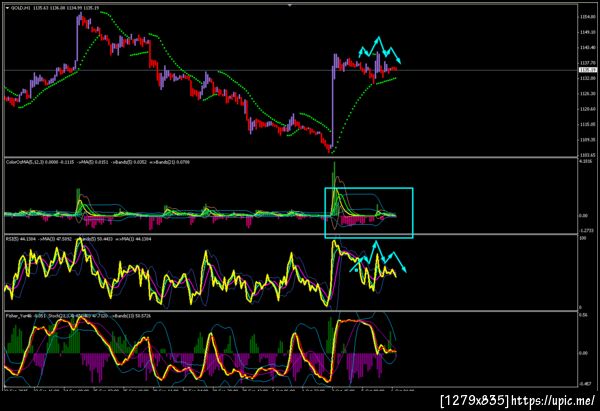Select the highlighted current price label on the price axis

tap(587, 70)
